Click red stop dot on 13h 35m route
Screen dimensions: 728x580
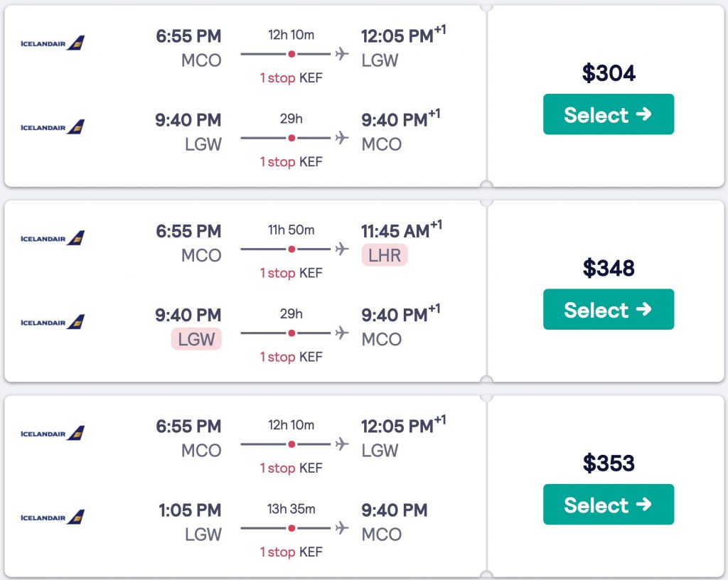click(x=291, y=527)
